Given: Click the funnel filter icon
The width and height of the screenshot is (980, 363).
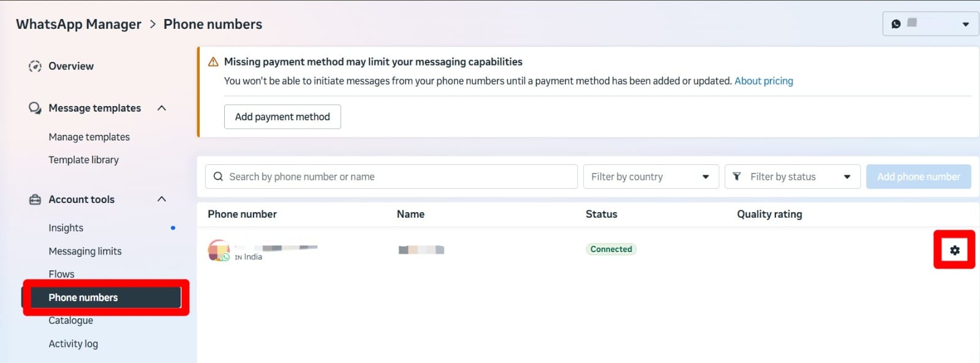Looking at the screenshot, I should 737,177.
